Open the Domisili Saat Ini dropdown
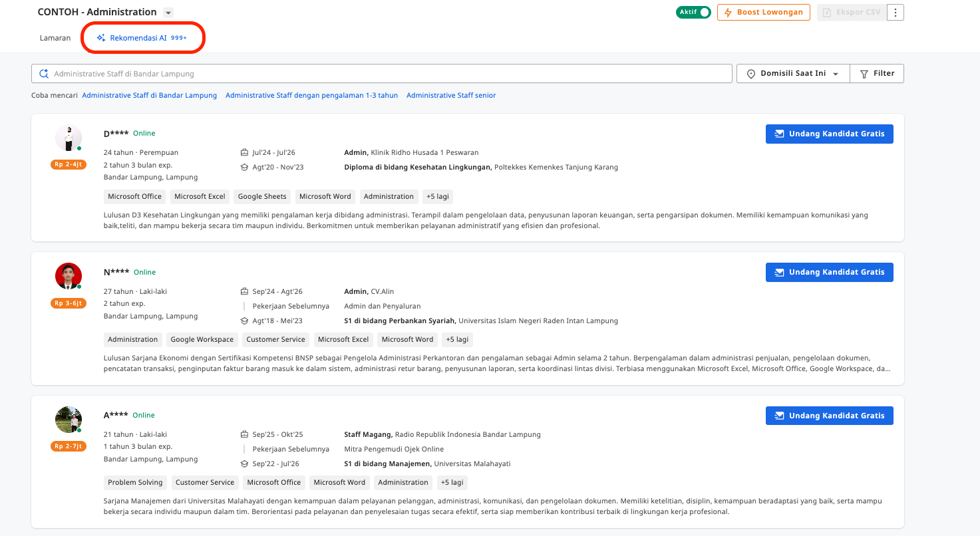This screenshot has width=980, height=536. pyautogui.click(x=793, y=73)
